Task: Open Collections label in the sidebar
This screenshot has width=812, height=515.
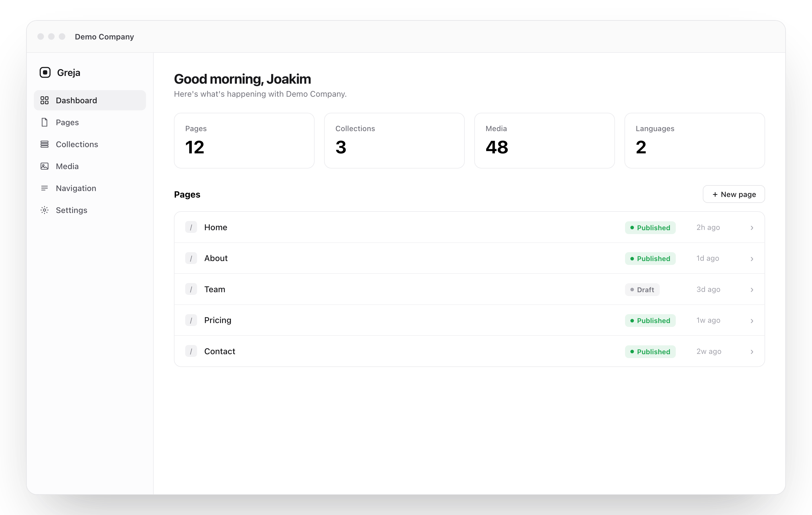Action: click(77, 144)
